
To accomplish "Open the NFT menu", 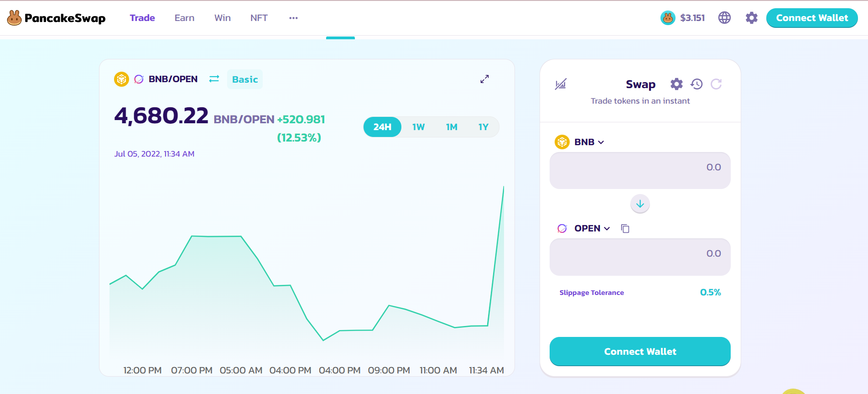I will tap(259, 18).
